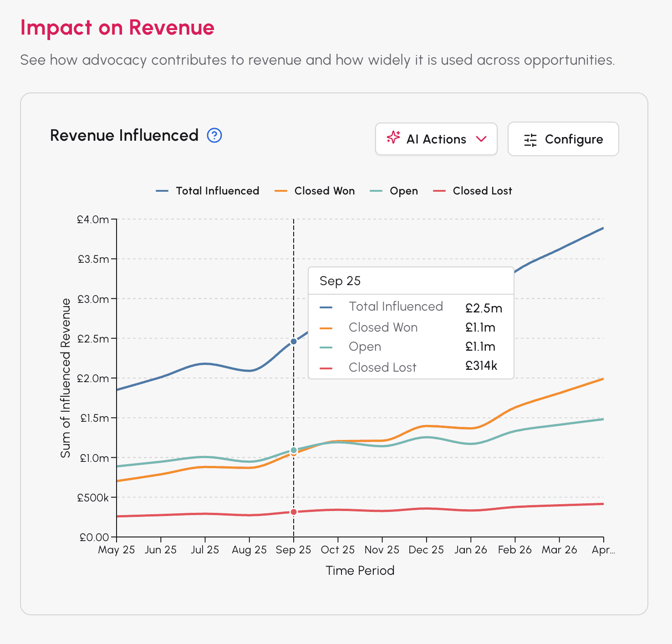672x644 pixels.
Task: Click the Dec 25 x-axis label
Action: [426, 550]
